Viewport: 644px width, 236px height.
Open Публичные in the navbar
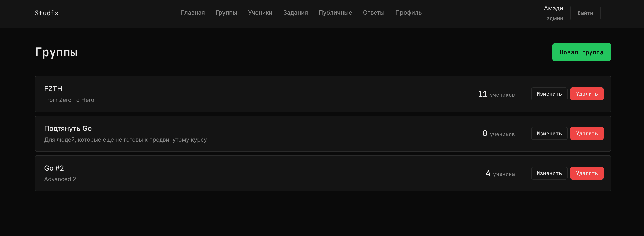click(335, 13)
